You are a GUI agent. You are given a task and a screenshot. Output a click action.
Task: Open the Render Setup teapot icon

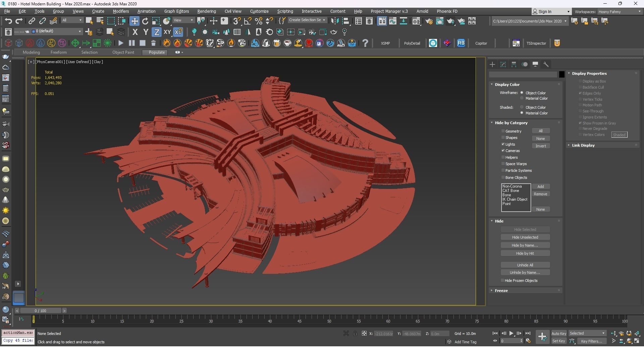click(429, 21)
